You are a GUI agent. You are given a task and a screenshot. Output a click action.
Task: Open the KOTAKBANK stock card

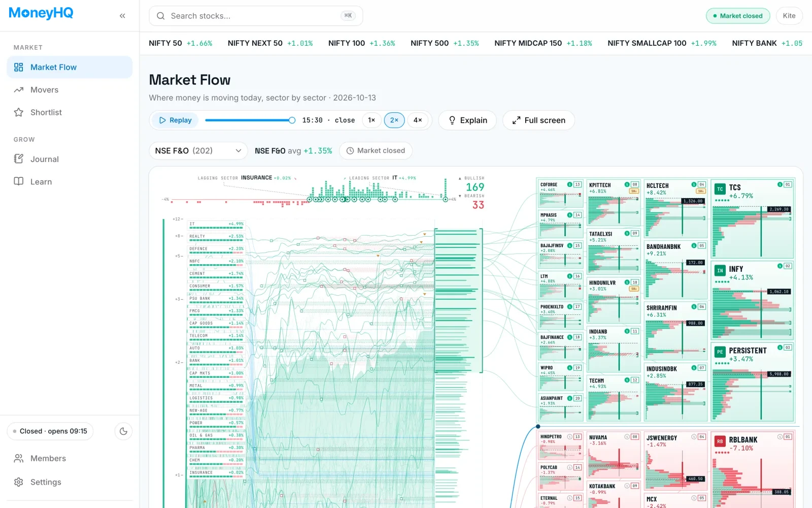point(614,494)
